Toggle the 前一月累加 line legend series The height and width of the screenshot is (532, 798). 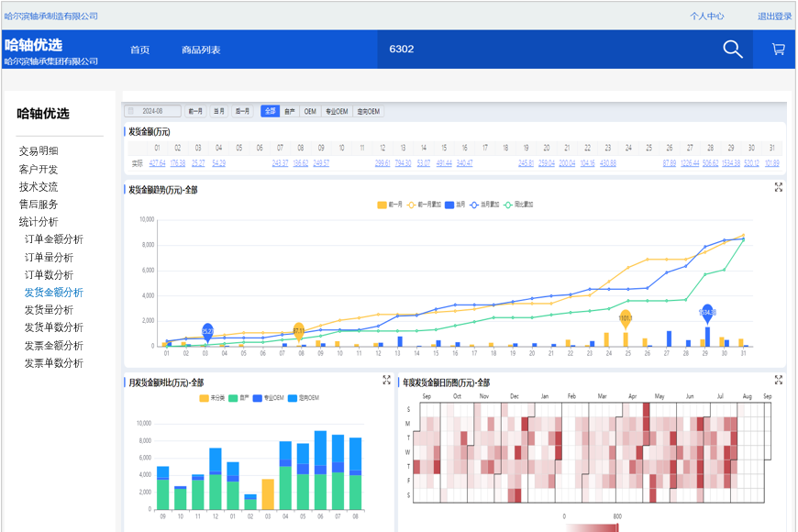coord(424,205)
